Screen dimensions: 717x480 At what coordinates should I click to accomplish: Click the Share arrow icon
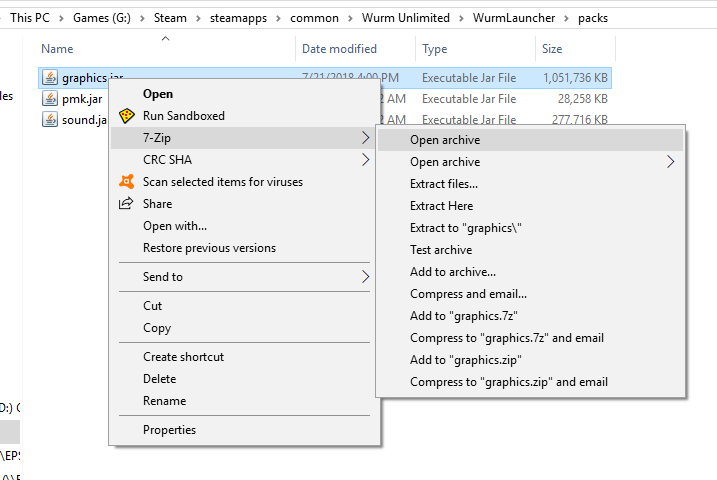point(126,203)
